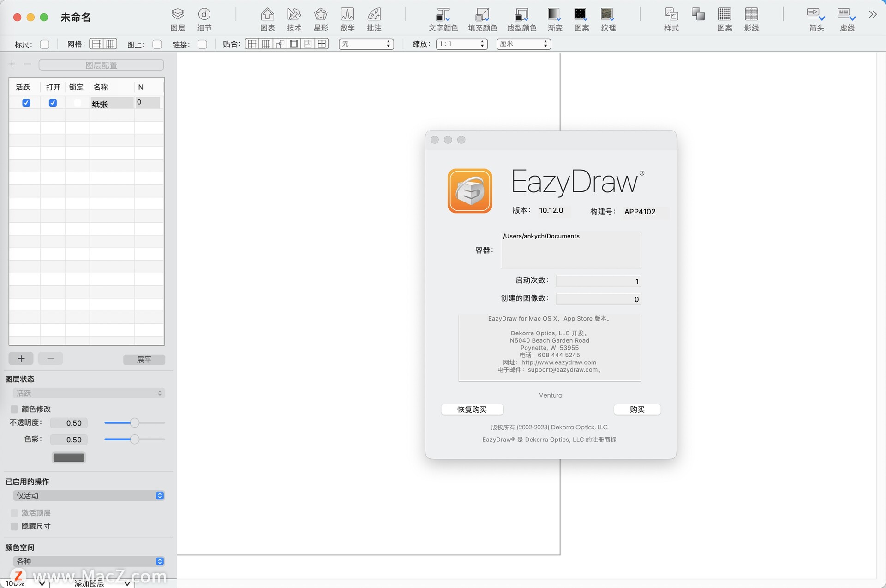
Task: Adjust the 不透明度 opacity slider
Action: pyautogui.click(x=134, y=422)
